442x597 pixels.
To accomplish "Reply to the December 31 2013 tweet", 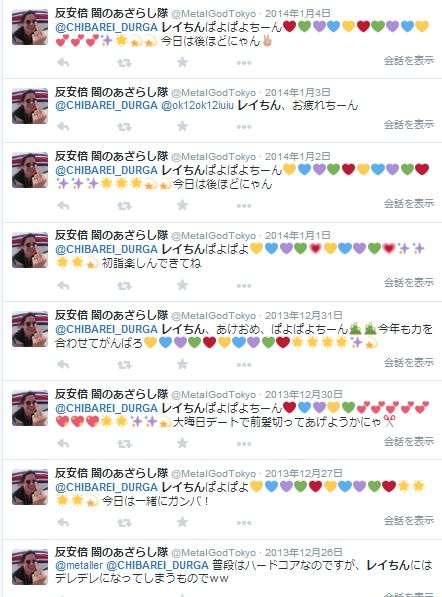I will tap(63, 364).
